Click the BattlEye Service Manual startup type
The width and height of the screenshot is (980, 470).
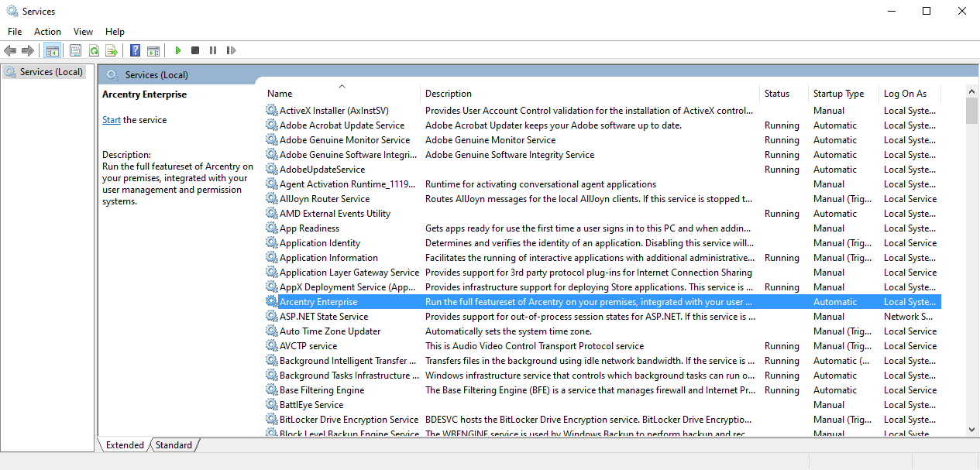click(x=829, y=405)
